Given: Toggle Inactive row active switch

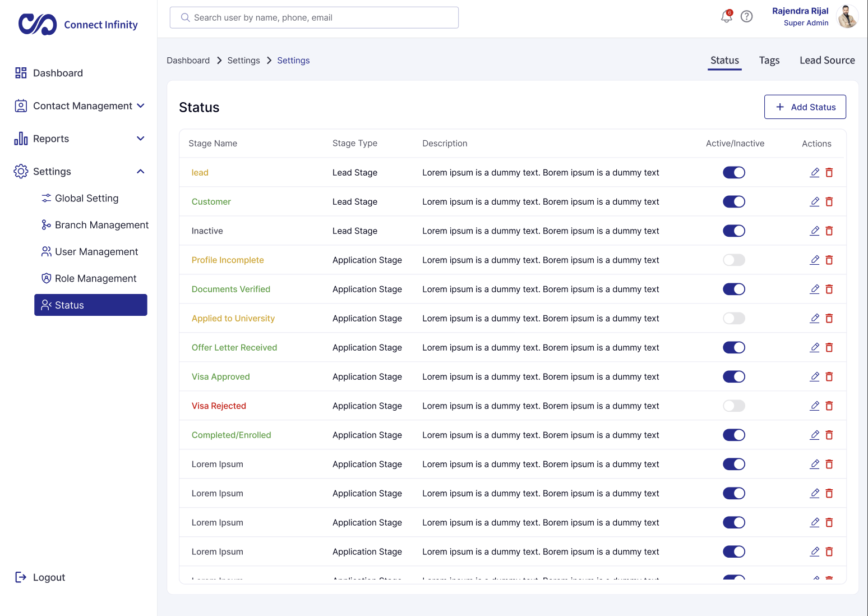Looking at the screenshot, I should click(734, 231).
